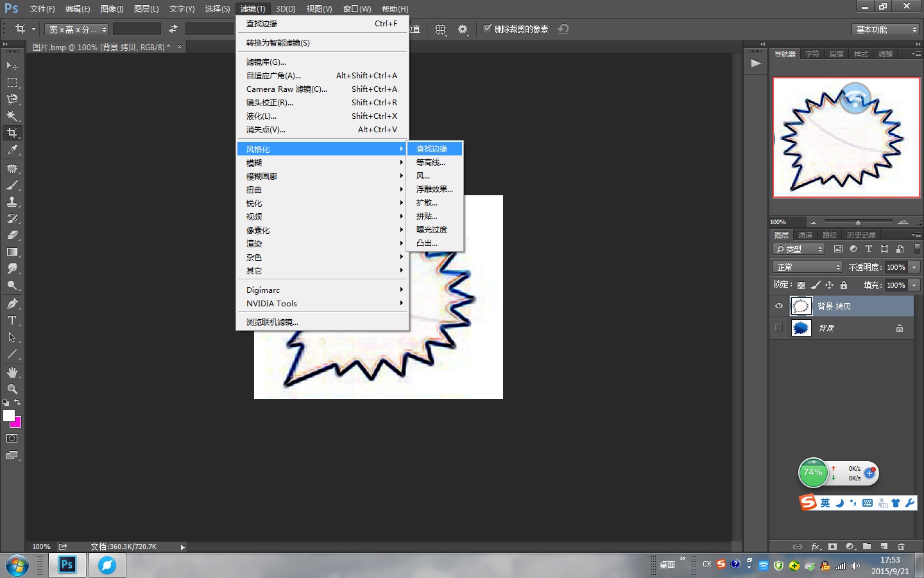Click the link layers icon
Viewport: 924px width, 578px height.
pos(798,547)
